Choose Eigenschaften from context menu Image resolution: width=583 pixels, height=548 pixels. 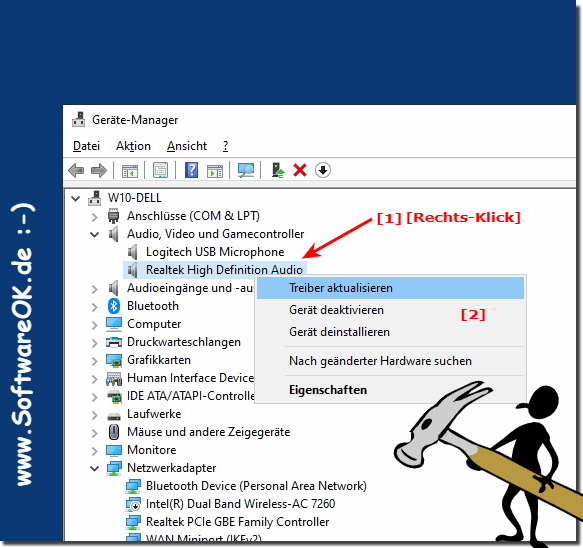coord(390,390)
